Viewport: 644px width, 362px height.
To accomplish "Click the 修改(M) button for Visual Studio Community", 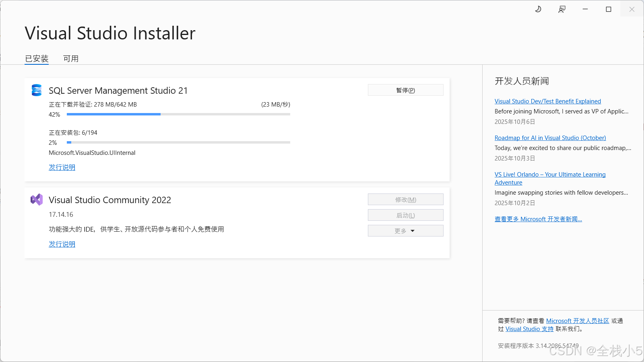I will click(406, 200).
